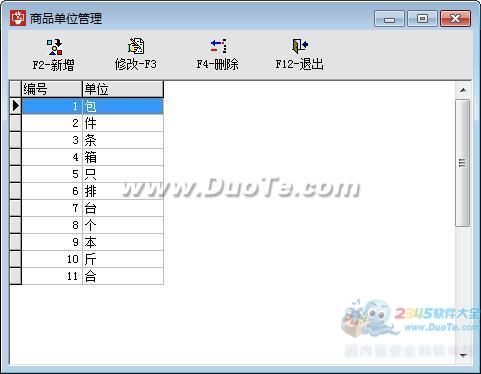This screenshot has width=481, height=374.
Task: Select the last row 合
Action: click(x=92, y=276)
